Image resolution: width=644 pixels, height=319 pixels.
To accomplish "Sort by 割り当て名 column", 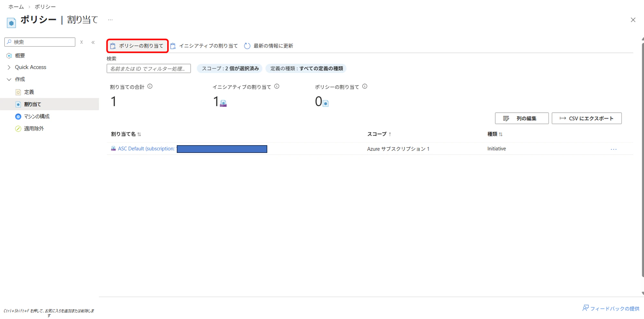I will [126, 134].
